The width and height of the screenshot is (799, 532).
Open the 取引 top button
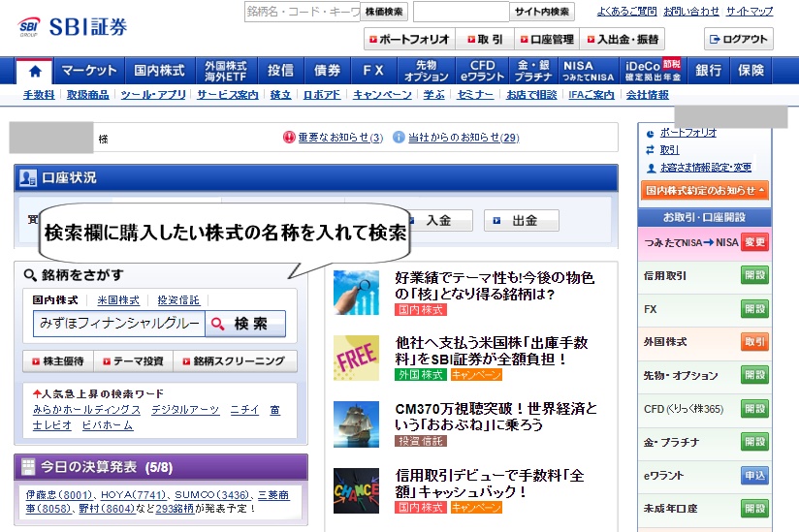click(485, 39)
